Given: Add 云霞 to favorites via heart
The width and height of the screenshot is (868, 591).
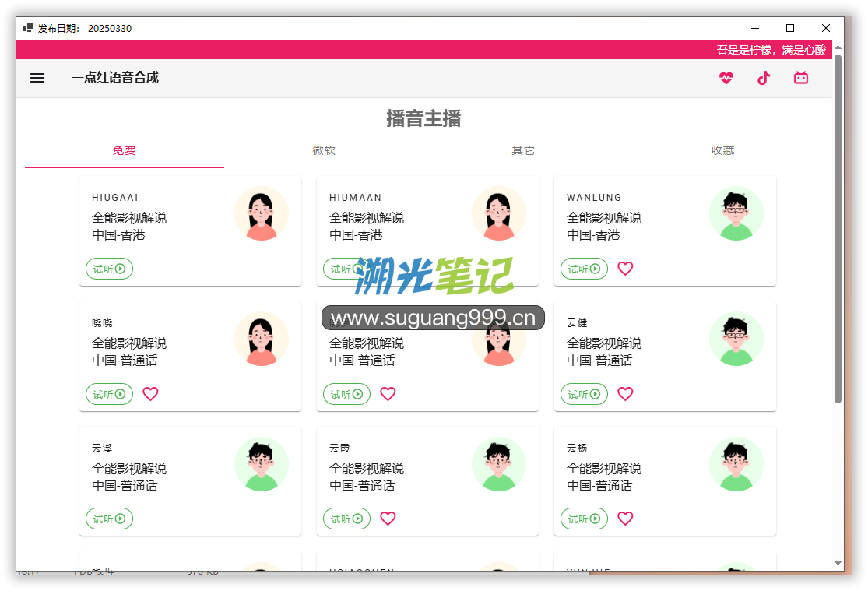Looking at the screenshot, I should pos(388,519).
